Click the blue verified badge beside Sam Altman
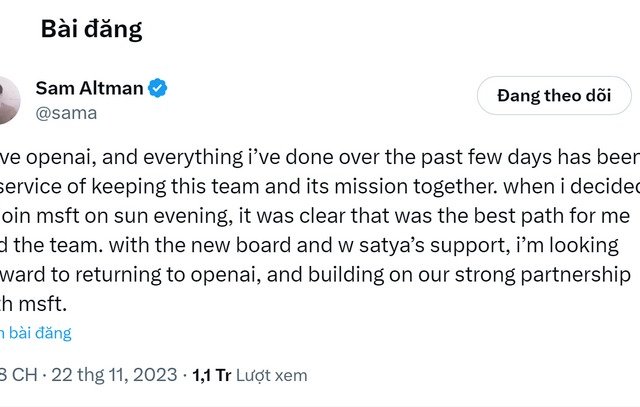 coord(158,89)
